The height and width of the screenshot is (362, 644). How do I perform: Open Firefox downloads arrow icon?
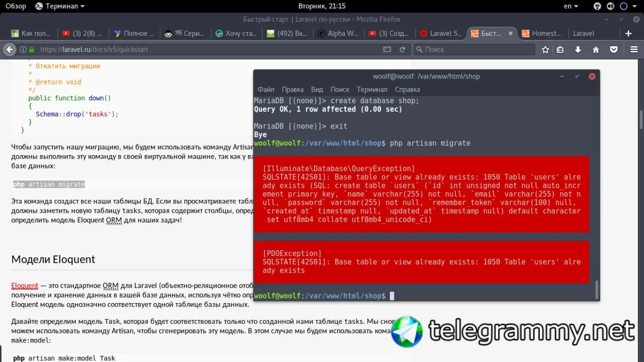click(x=578, y=49)
